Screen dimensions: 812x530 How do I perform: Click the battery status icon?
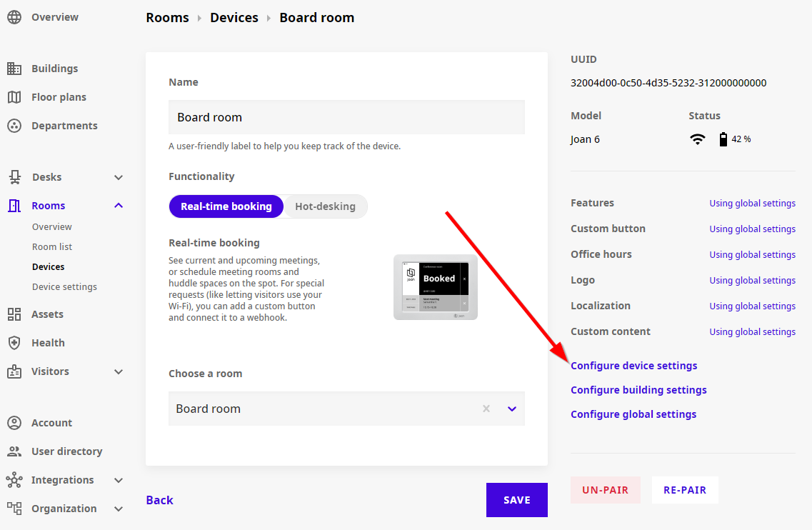[x=723, y=139]
